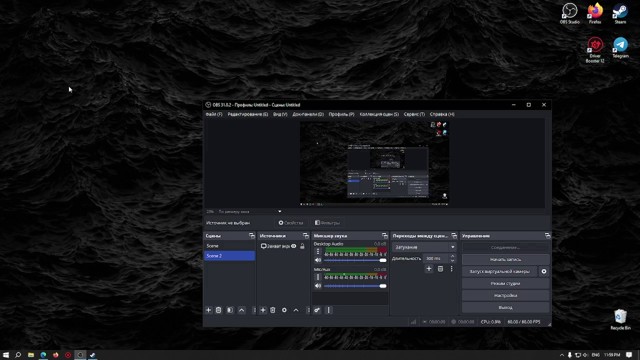Image resolution: width=640 pixels, height=360 pixels.
Task: Click Выход button in Controls
Action: [x=505, y=307]
